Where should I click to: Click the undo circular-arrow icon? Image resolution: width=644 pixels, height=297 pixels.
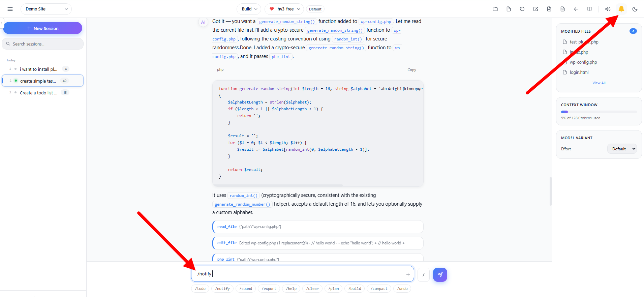(522, 9)
